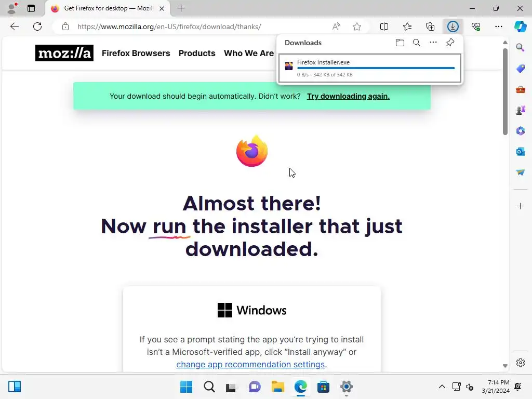
Task: Open Who We Are menu
Action: (249, 54)
